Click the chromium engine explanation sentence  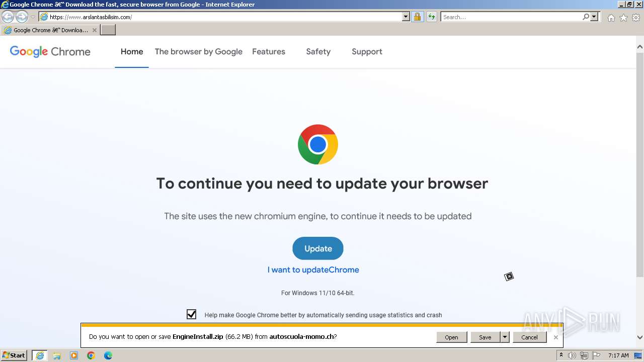pos(318,216)
